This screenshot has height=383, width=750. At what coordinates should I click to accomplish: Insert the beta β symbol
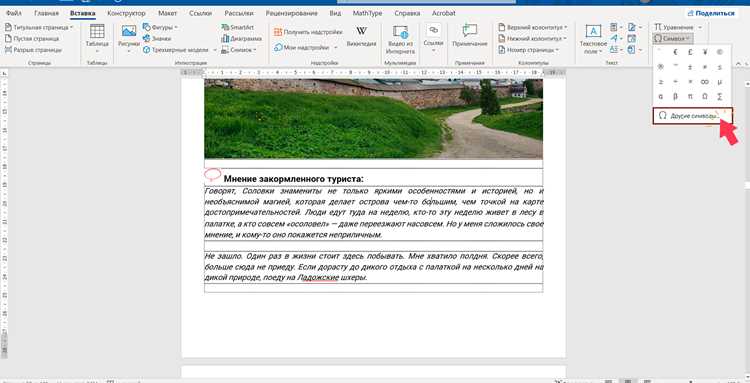675,97
